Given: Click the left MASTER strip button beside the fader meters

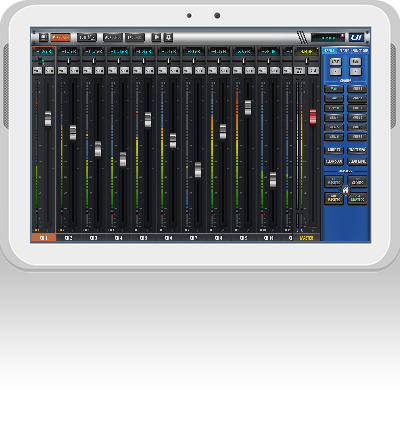Looking at the screenshot, I should tap(299, 71).
